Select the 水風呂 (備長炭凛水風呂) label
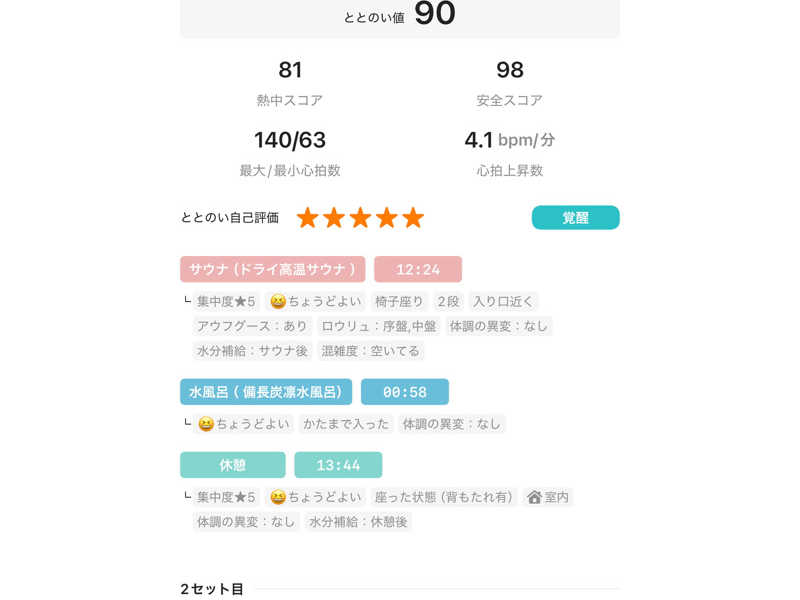800x600 pixels. [x=266, y=391]
